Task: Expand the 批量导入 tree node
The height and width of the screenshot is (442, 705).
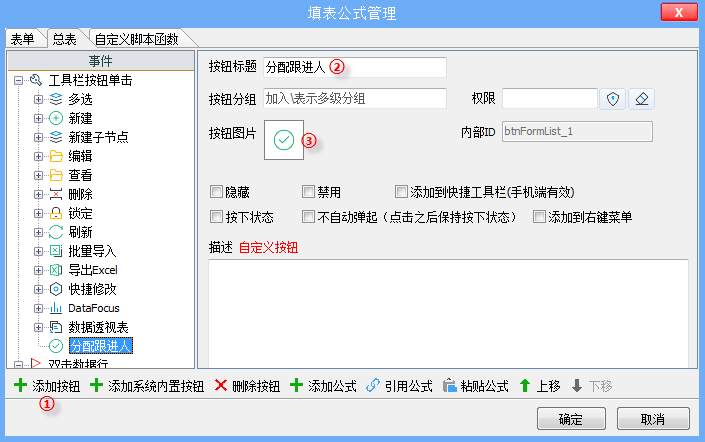Action: 38,251
